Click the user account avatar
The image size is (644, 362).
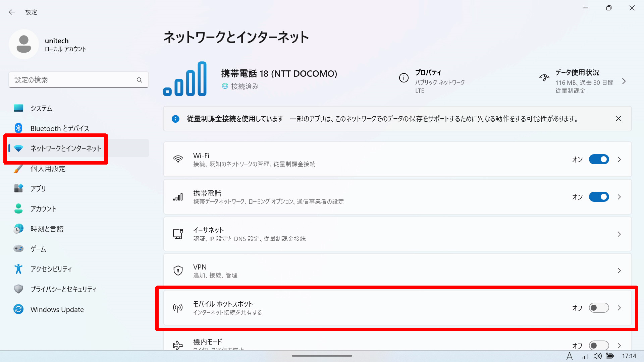(24, 44)
